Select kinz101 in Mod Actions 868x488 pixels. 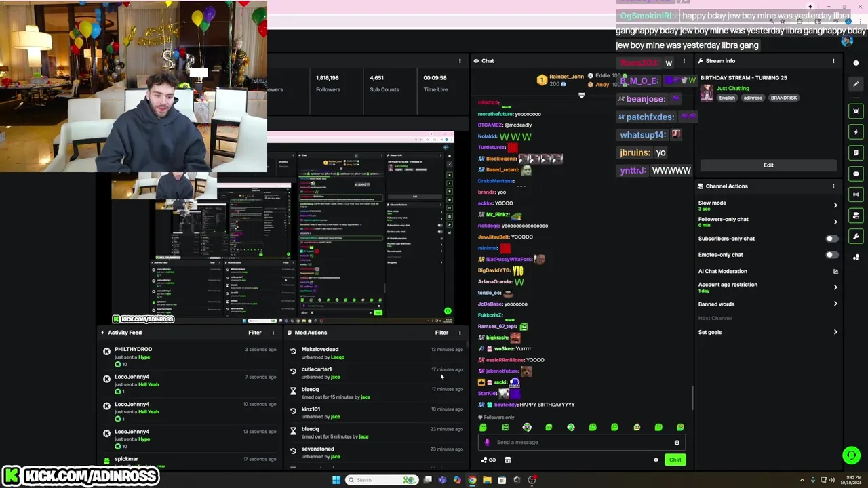[x=311, y=409]
